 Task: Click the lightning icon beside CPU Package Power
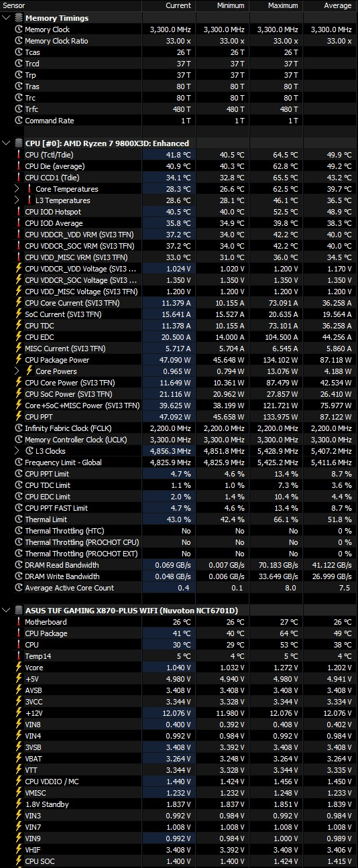coord(19,359)
